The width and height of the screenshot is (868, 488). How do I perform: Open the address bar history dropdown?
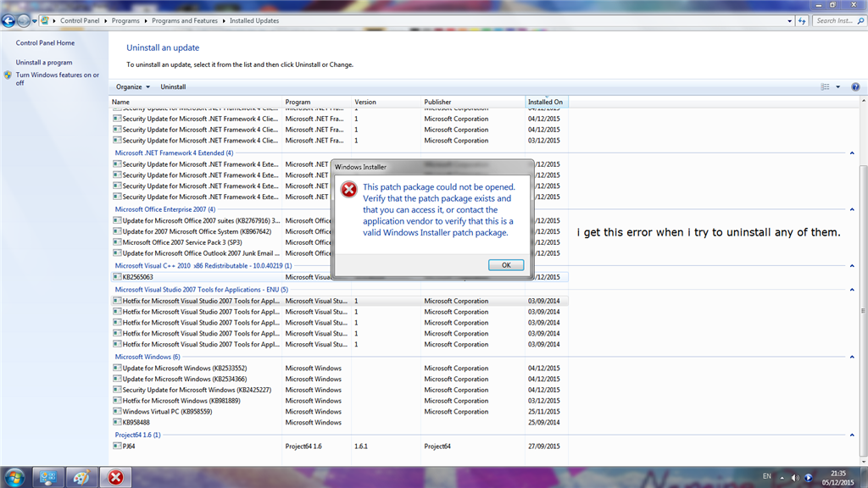point(789,21)
